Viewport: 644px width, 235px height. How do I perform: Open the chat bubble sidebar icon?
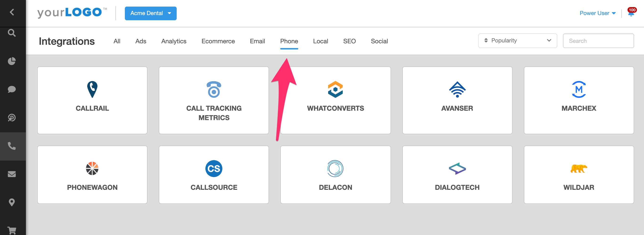(x=12, y=89)
